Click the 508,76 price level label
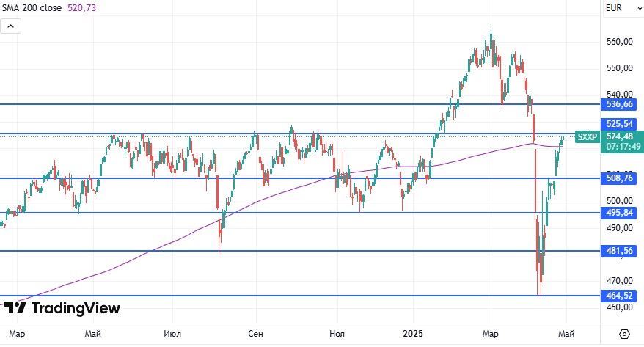Image resolution: width=644 pixels, height=347 pixels. pos(619,178)
